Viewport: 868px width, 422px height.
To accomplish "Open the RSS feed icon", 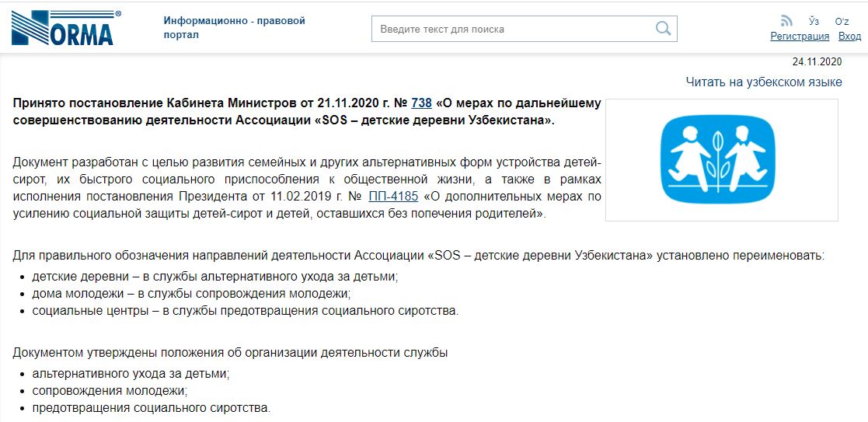I will (786, 21).
